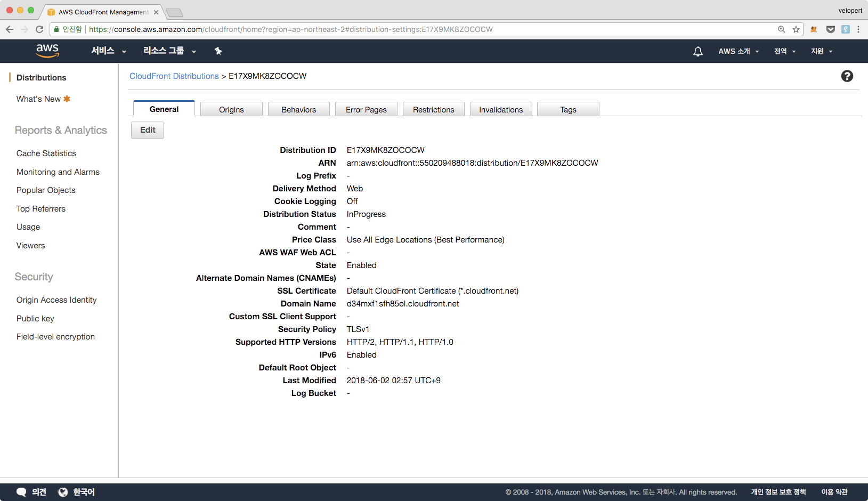Go to CloudFront Distributions breadcrumb link
Viewport: 868px width, 501px height.
pyautogui.click(x=174, y=76)
